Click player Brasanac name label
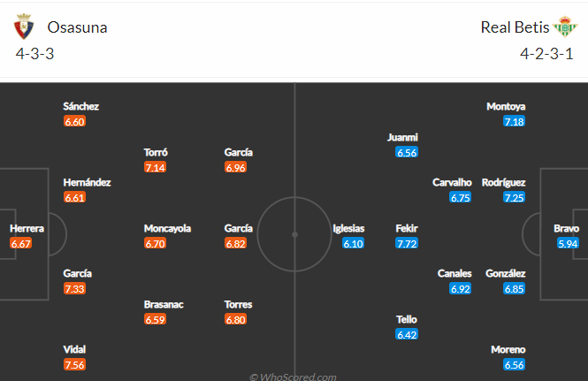This screenshot has width=588, height=381. 164,304
